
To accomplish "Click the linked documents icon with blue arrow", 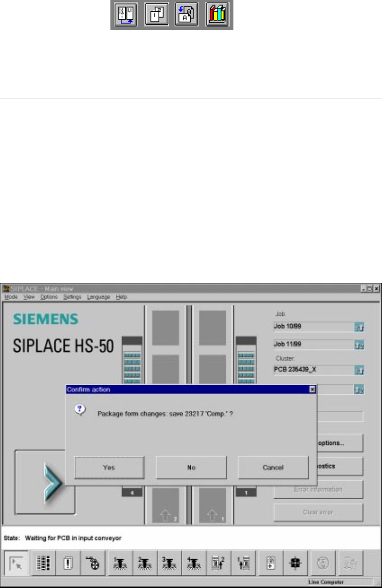I will [x=126, y=16].
